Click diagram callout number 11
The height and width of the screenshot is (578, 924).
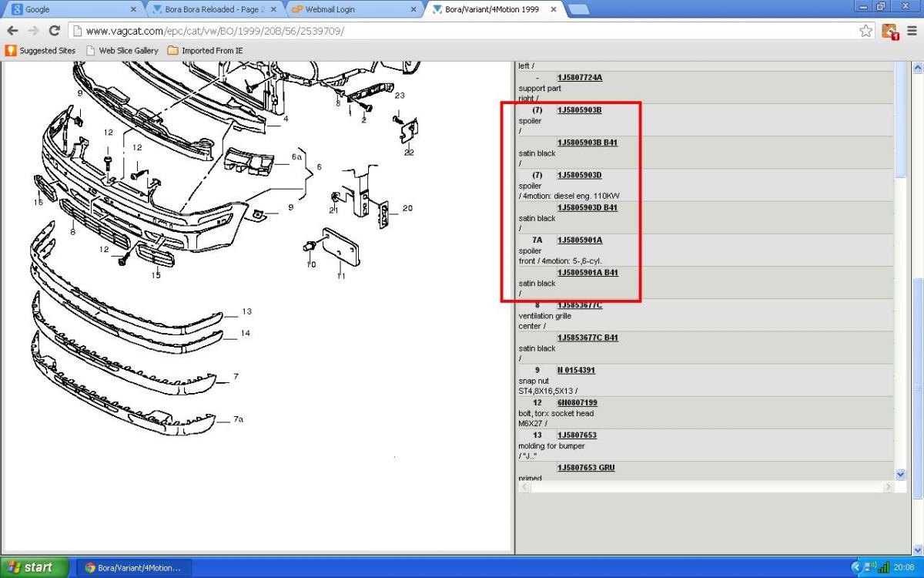(340, 275)
